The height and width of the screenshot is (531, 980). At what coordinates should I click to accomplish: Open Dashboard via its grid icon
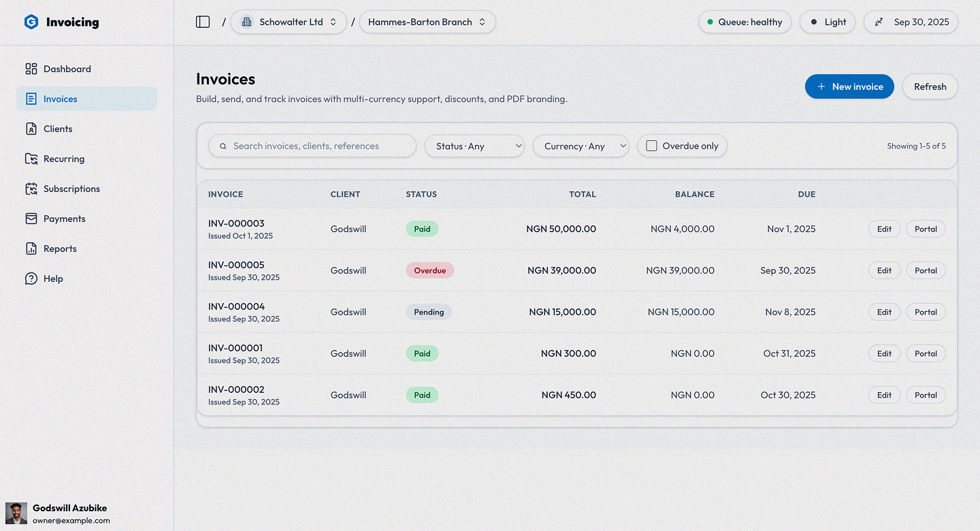pos(31,69)
